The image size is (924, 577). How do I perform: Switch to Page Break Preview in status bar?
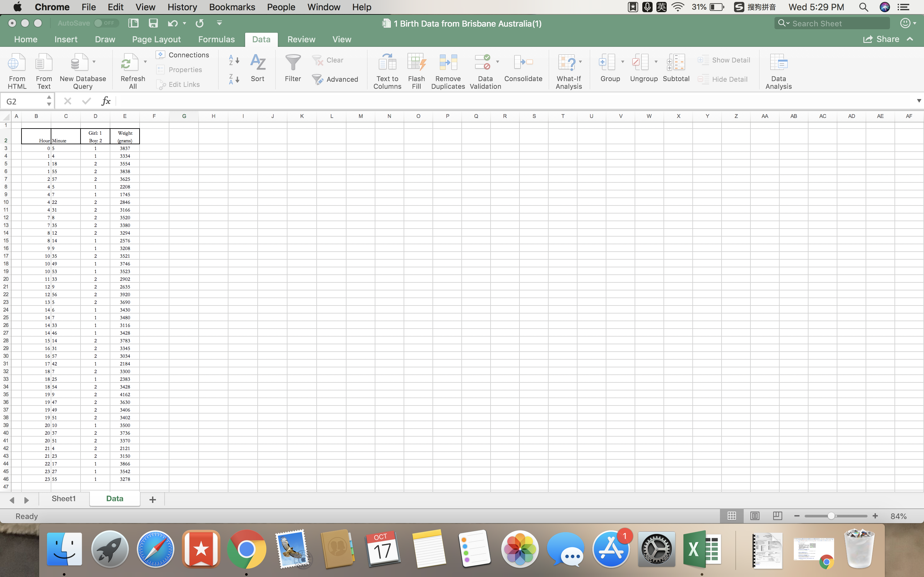777,516
